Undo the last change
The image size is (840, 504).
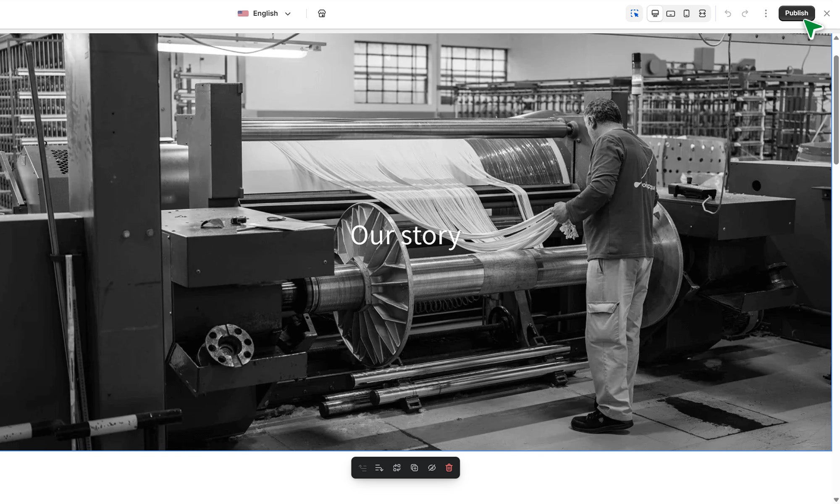point(728,13)
